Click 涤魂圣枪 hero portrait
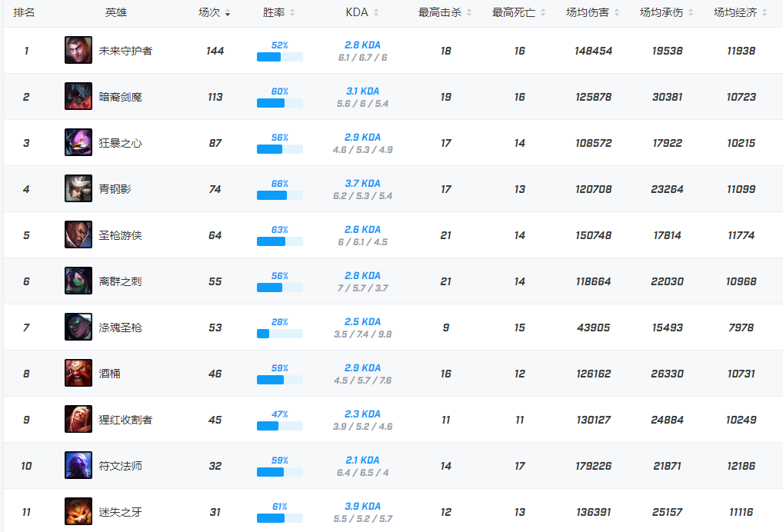The width and height of the screenshot is (783, 532). (78, 327)
